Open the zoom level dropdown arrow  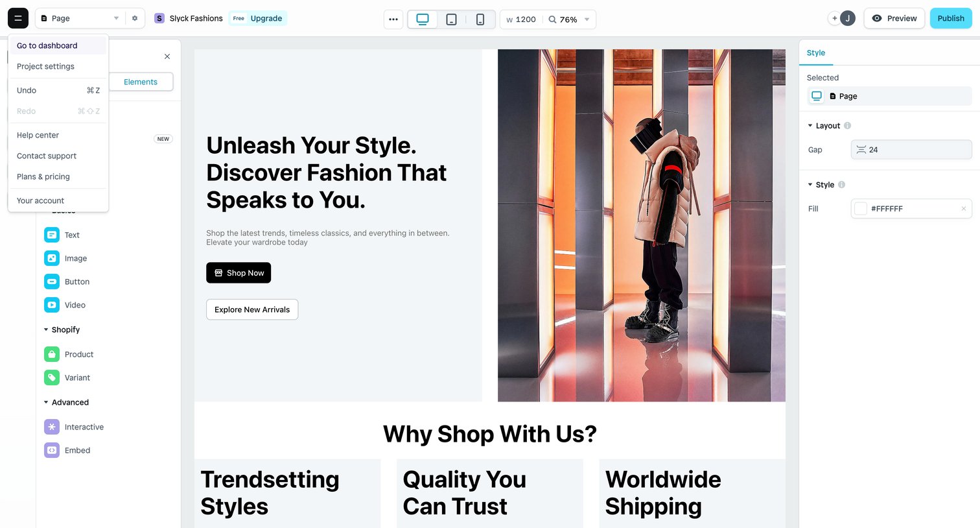(x=587, y=19)
